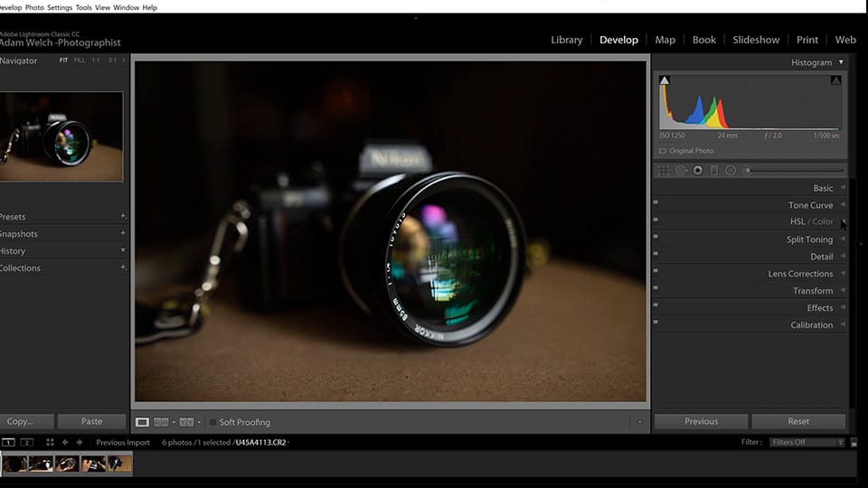Viewport: 868px width, 488px height.
Task: Select main window display button 1
Action: 8,442
